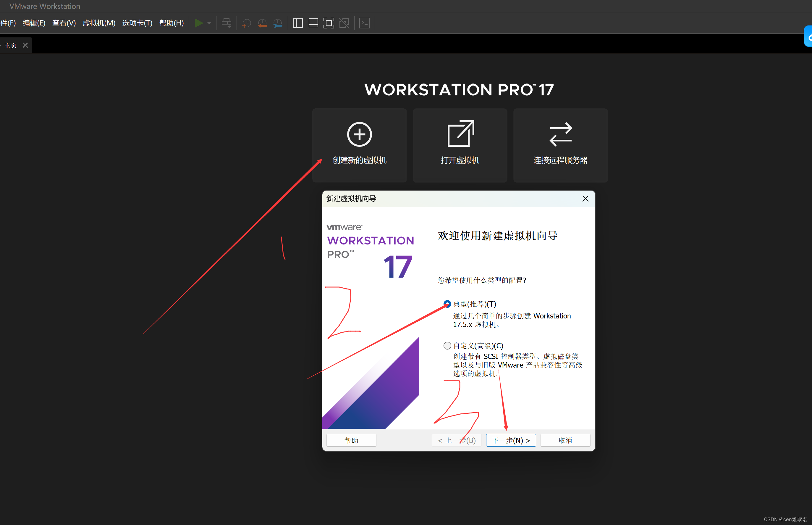This screenshot has width=812, height=525.
Task: Open the power options dropdown arrow
Action: tap(209, 23)
